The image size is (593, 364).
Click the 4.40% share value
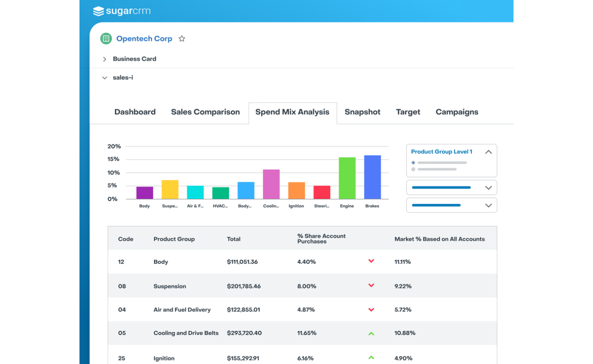(307, 262)
